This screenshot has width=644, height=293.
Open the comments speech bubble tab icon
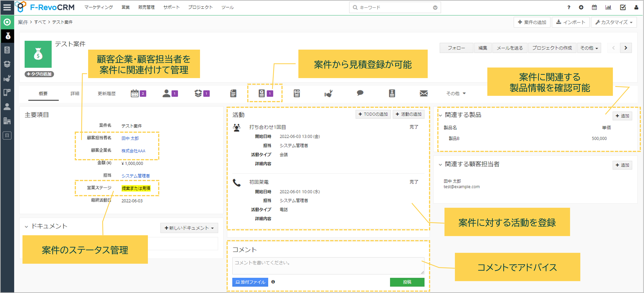pos(360,93)
